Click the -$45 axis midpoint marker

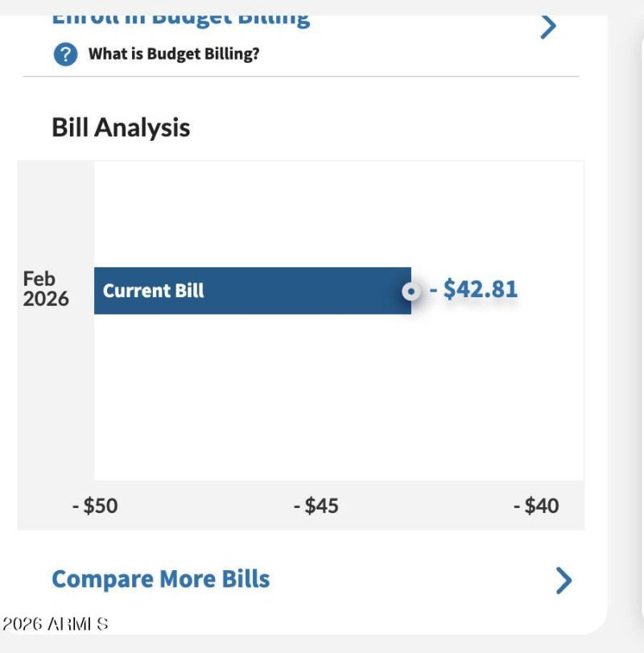point(317,506)
